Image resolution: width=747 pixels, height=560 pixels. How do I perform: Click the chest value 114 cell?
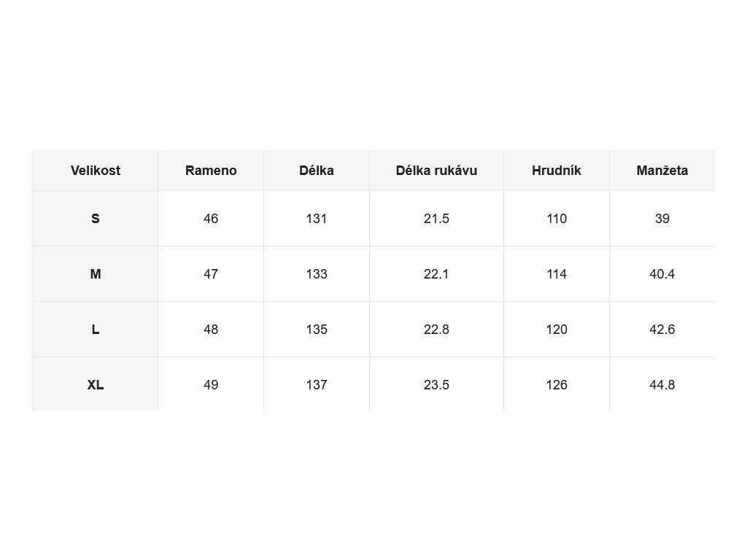557,274
